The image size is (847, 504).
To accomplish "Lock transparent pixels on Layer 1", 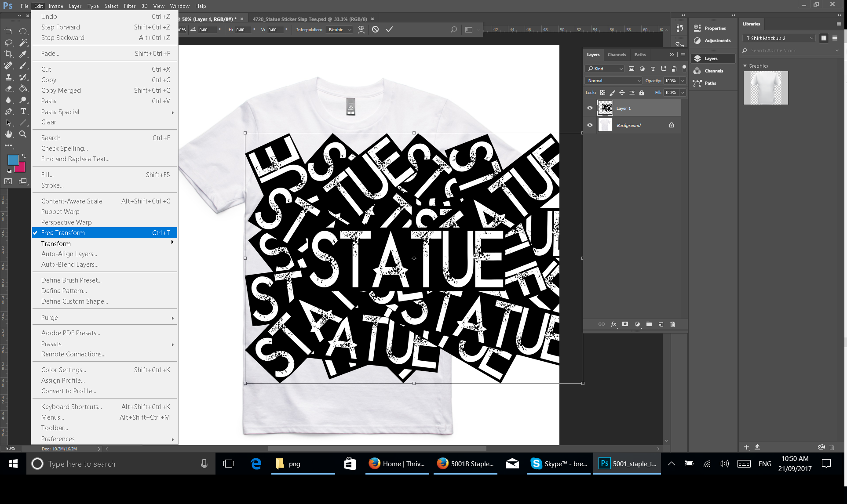I will click(x=603, y=93).
